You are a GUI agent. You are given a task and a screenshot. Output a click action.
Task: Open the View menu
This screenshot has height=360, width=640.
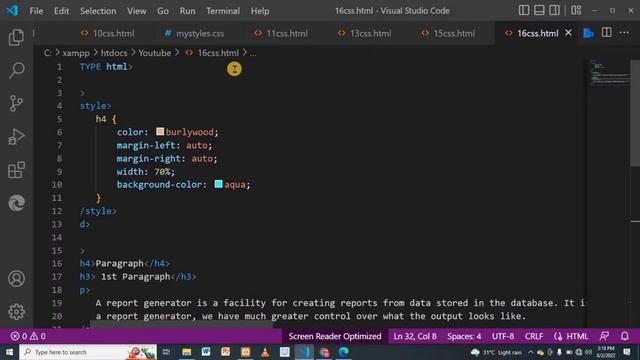pyautogui.click(x=136, y=11)
